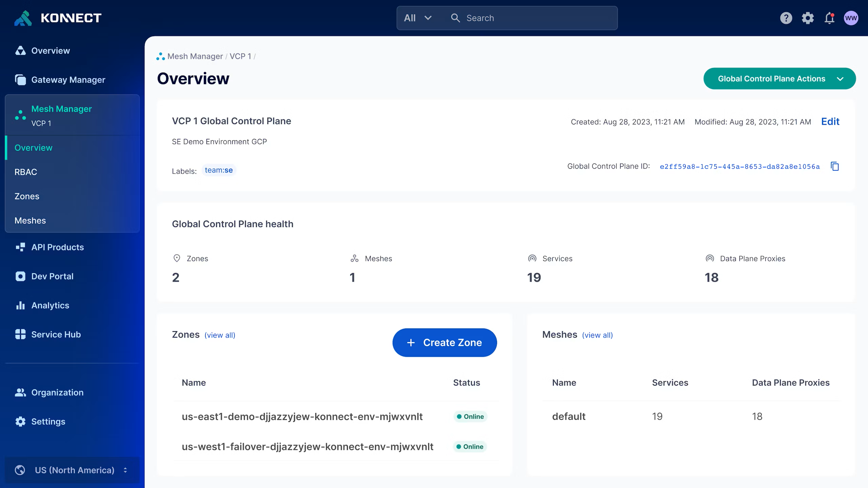Click the Gateway Manager sidebar icon
The height and width of the screenshot is (488, 868).
[x=20, y=80]
